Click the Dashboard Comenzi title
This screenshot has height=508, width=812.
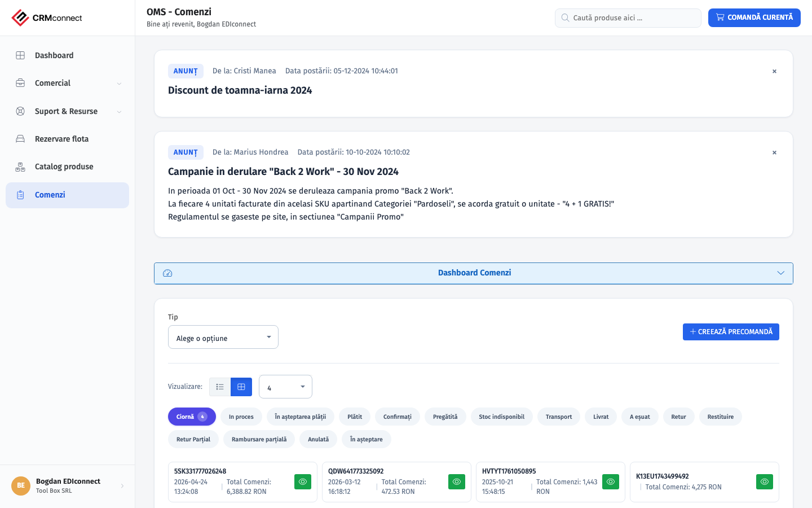tap(475, 273)
